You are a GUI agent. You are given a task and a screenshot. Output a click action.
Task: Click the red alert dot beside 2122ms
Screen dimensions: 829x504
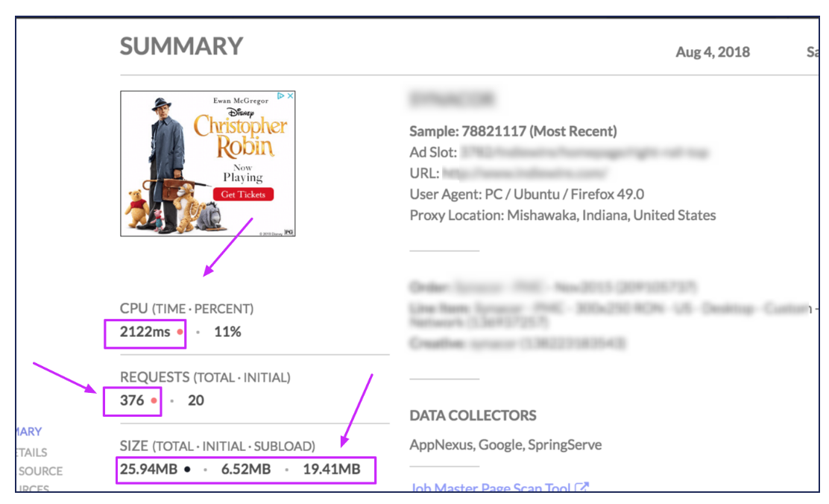click(x=180, y=333)
